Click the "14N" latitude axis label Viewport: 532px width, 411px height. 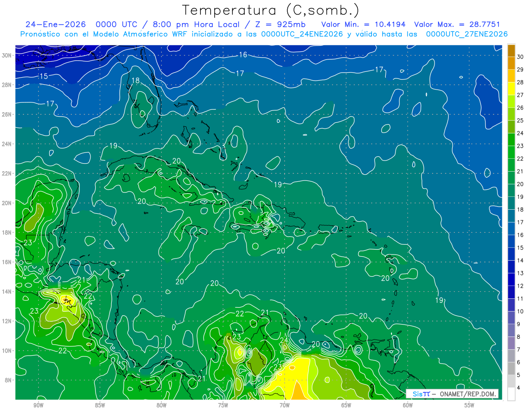pos(7,291)
